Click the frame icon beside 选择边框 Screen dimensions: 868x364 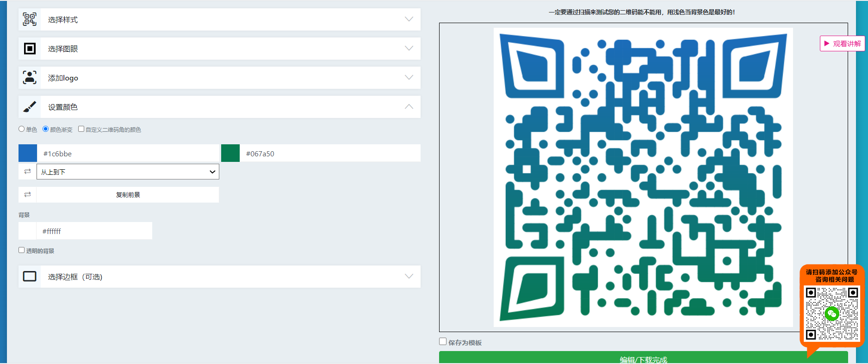[30, 277]
